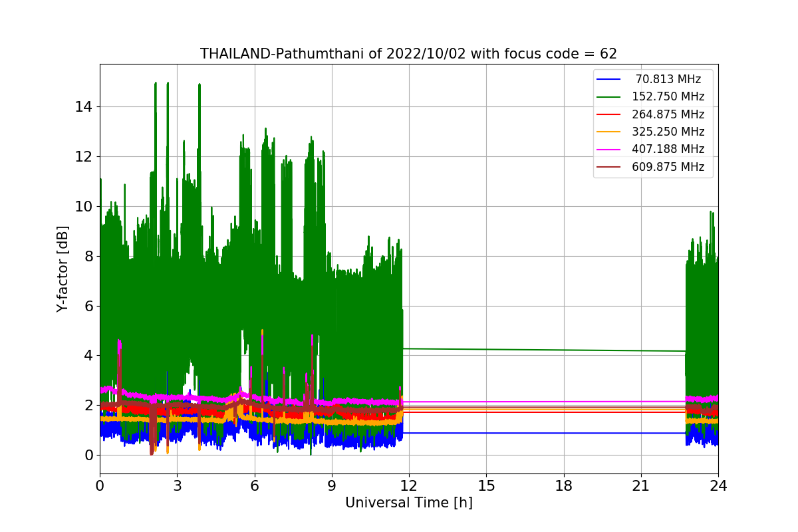Click the Y-factor [dB] axis label
Image resolution: width=798 pixels, height=532 pixels.
(63, 269)
